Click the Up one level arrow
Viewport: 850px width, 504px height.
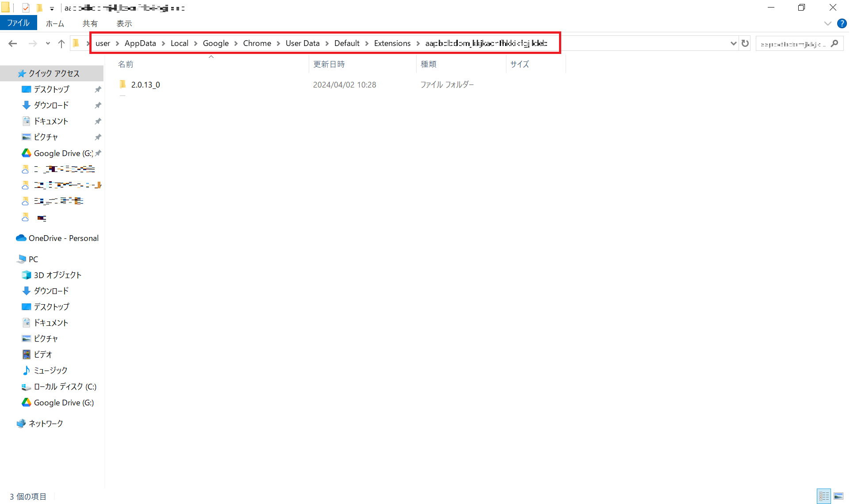pos(61,43)
